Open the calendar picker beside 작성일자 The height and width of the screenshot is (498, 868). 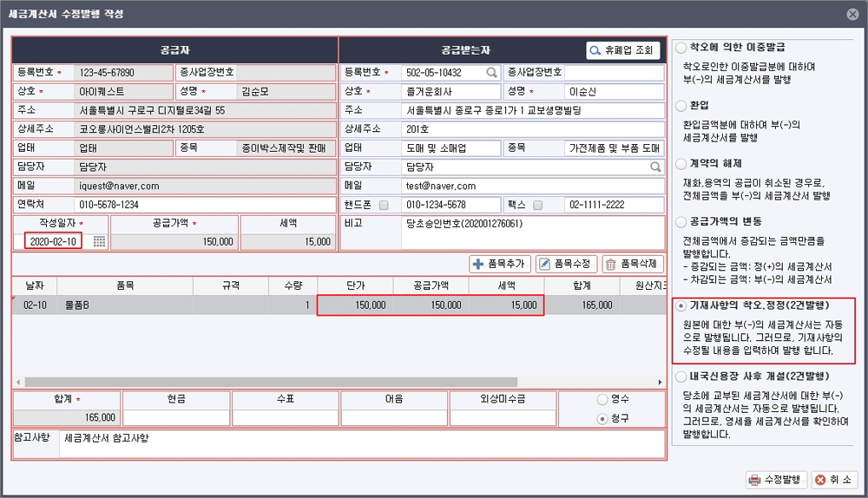coord(99,242)
